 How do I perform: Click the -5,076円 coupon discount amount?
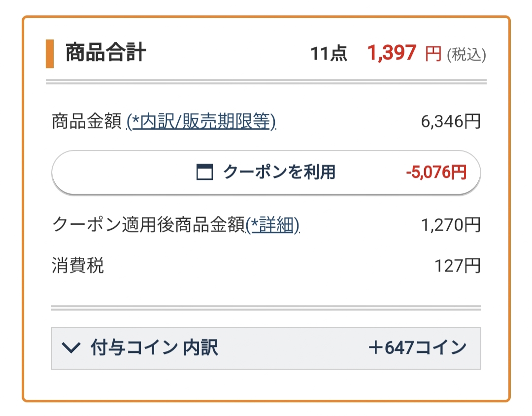click(x=436, y=172)
